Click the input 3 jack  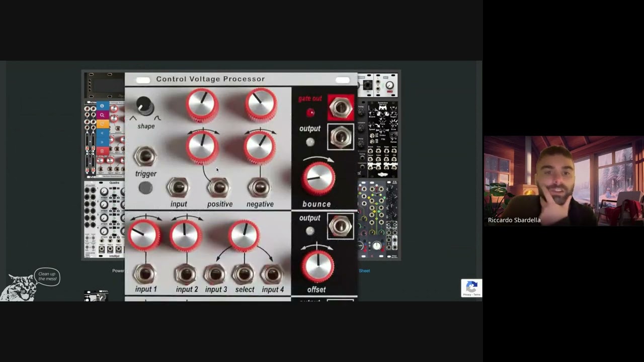pyautogui.click(x=215, y=274)
